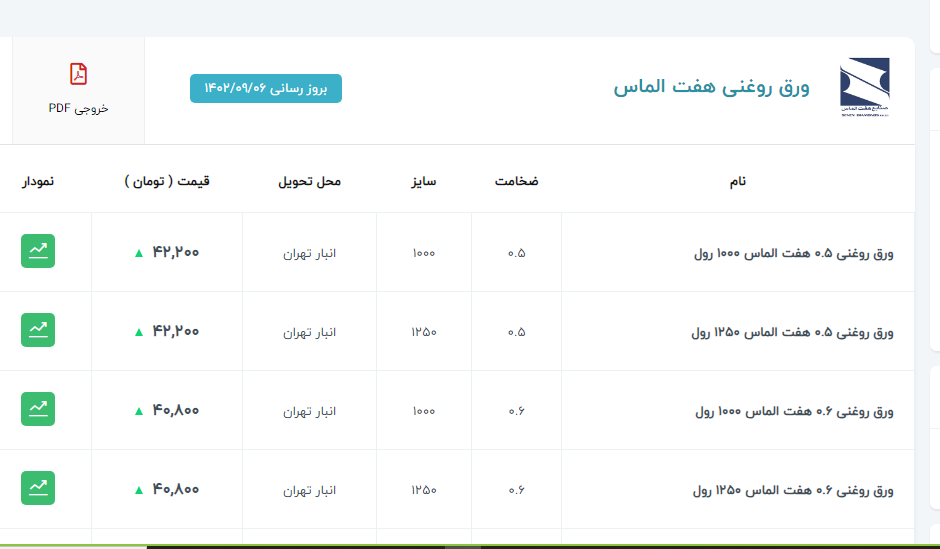Screen dimensions: 940x549
Task: Sort by the قیمت ( تومان ) header
Action: [x=167, y=181]
